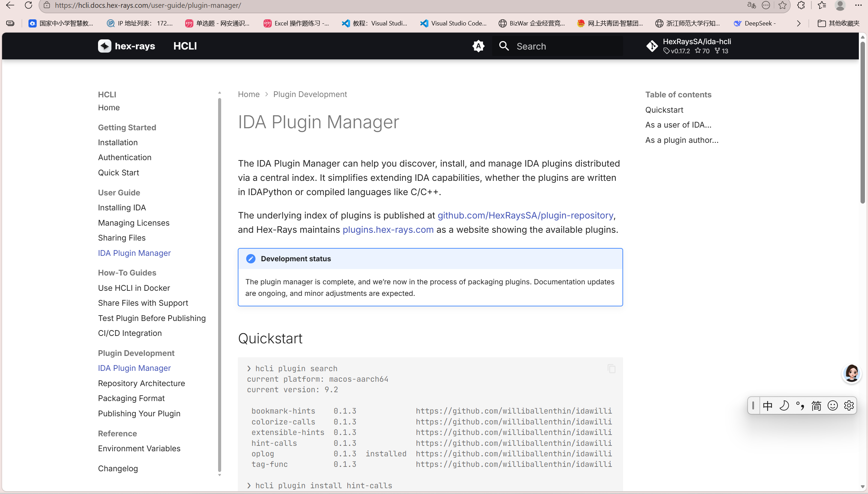The height and width of the screenshot is (494, 868).
Task: Open the 其他收藏夹 bookmarks folder
Action: click(x=838, y=23)
